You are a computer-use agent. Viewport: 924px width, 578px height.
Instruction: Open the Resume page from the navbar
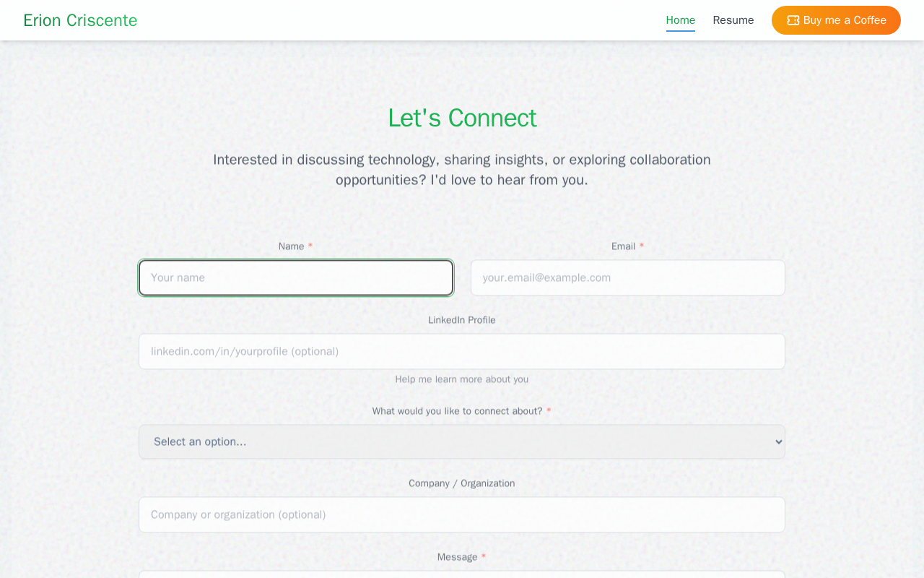click(733, 20)
